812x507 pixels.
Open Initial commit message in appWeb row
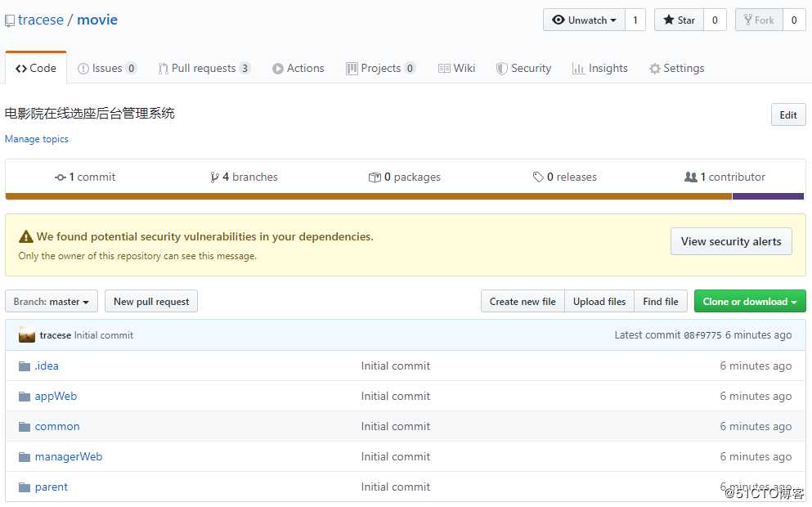point(396,396)
